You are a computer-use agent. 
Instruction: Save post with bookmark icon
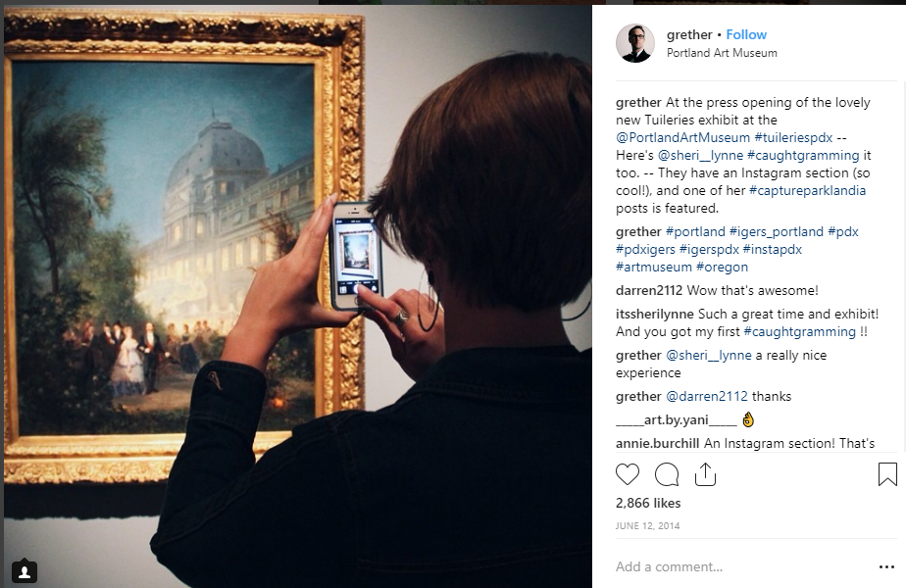(887, 474)
